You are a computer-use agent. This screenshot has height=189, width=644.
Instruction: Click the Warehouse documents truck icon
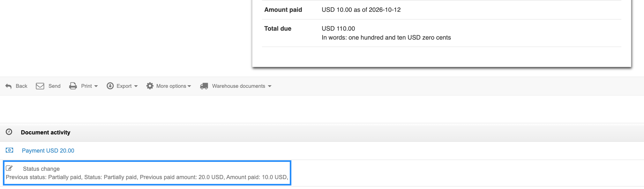(204, 86)
